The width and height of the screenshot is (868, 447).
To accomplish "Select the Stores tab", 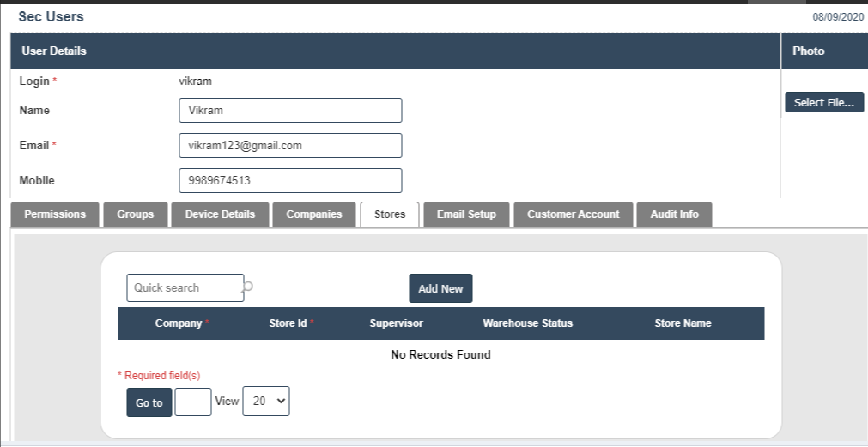I will coord(390,214).
